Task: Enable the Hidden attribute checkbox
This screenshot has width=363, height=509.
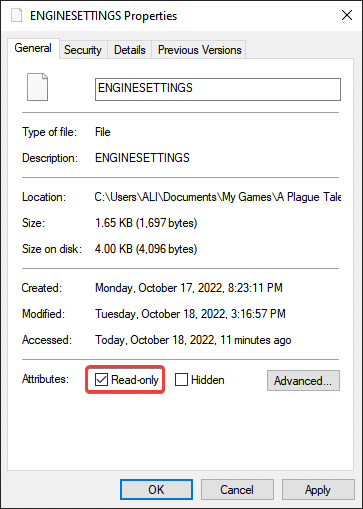Action: coord(181,379)
